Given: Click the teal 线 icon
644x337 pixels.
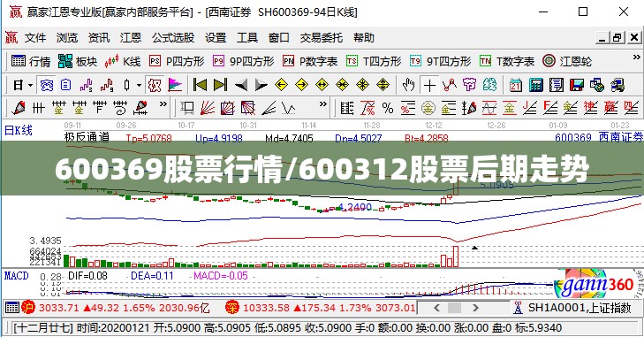Looking at the screenshot, I should [489, 85].
